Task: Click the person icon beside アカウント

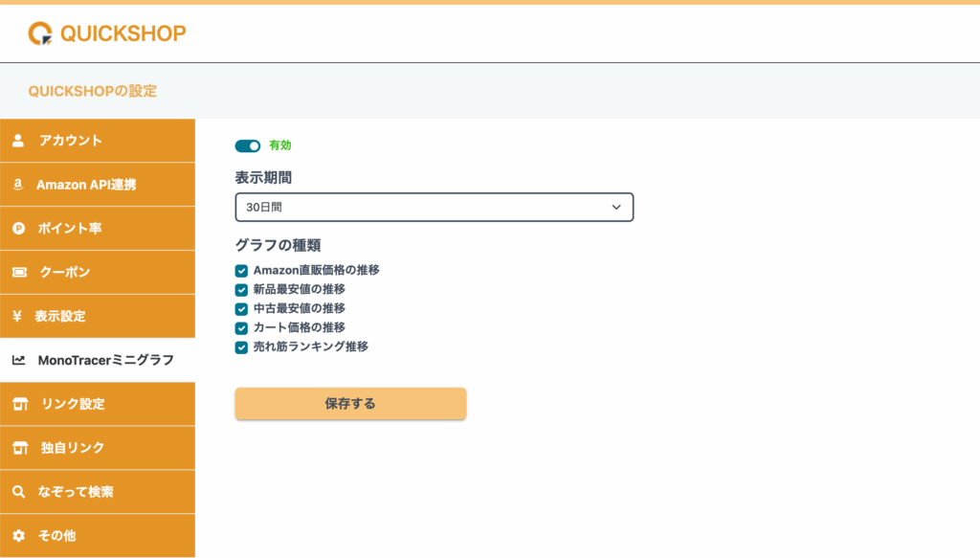Action: [18, 141]
